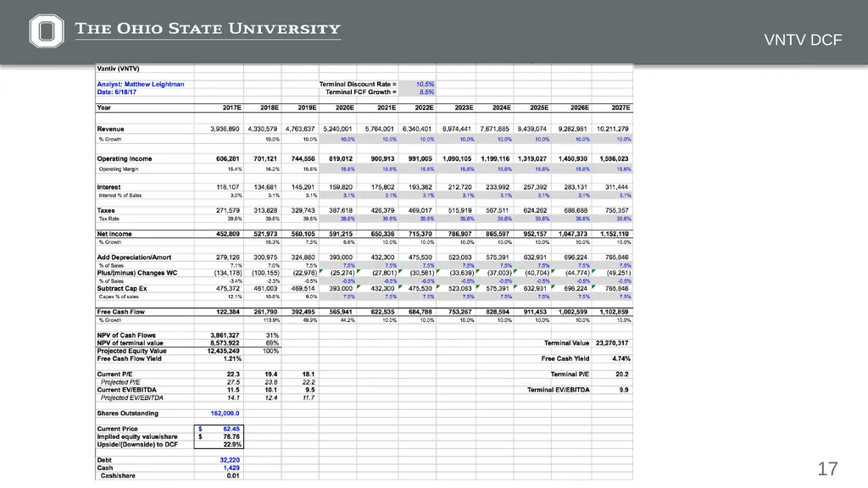Screen dimensions: 868x488
Task: Click the Cash value 1,429 cell
Action: tap(219, 468)
